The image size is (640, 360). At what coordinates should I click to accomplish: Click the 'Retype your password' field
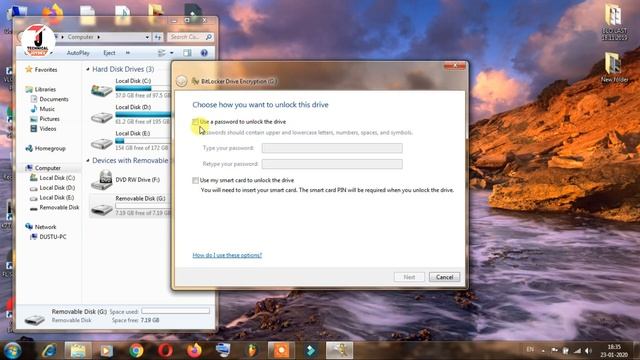pyautogui.click(x=332, y=164)
